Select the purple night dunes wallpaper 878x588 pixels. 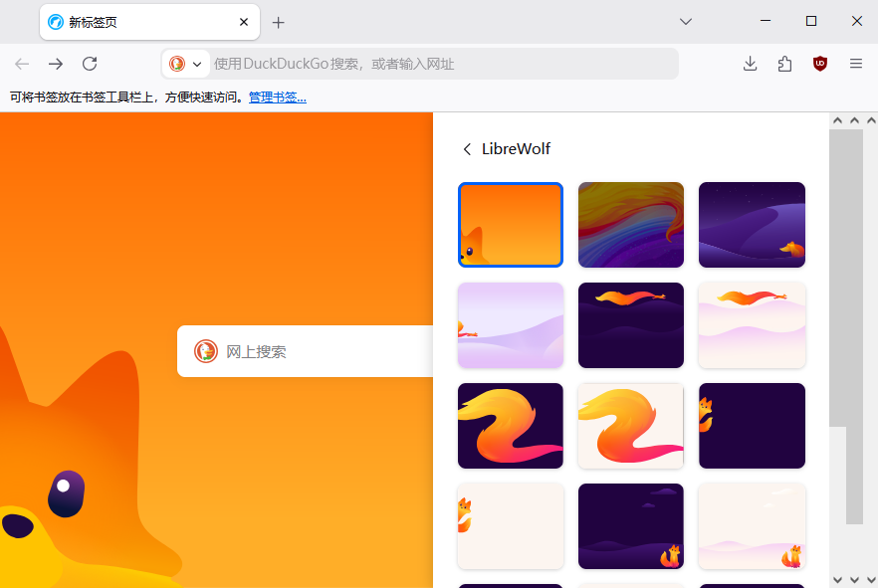(752, 224)
